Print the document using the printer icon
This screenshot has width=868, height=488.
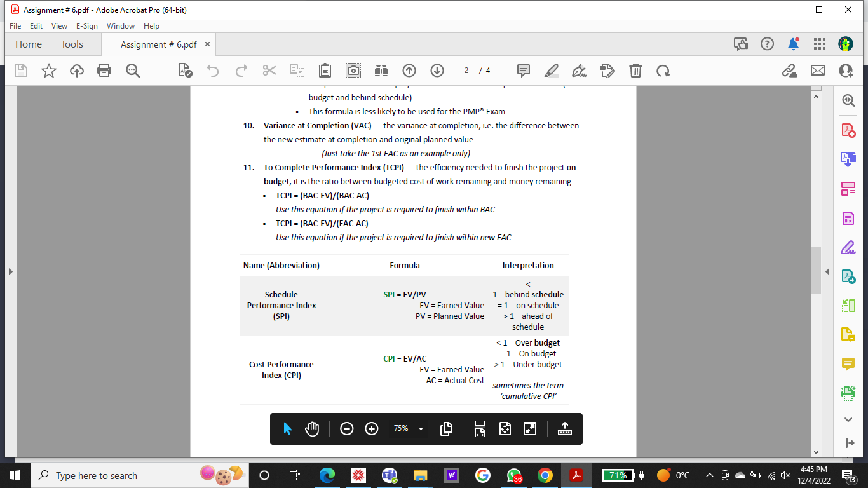[104, 71]
